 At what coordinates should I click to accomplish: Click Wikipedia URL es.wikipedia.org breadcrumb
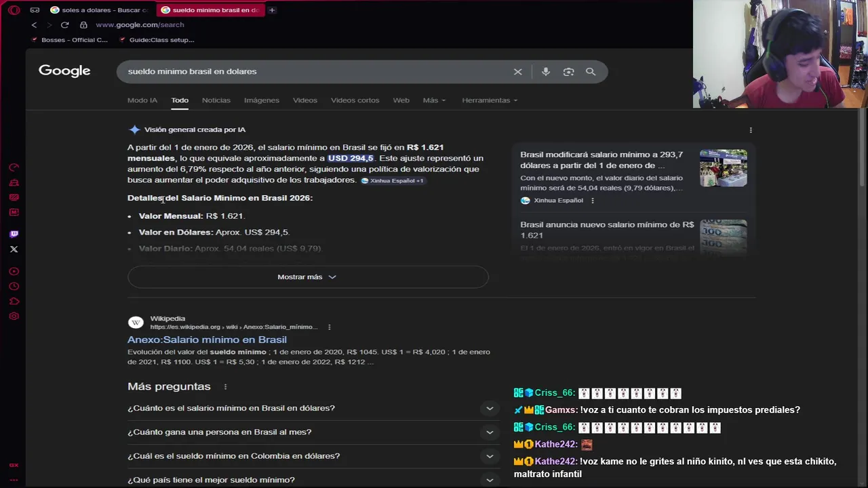pos(234,327)
